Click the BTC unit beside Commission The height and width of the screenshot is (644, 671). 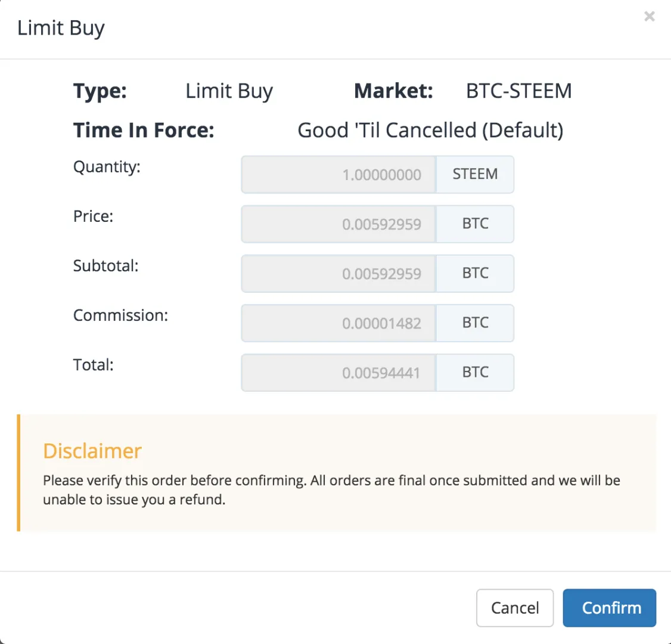(475, 323)
